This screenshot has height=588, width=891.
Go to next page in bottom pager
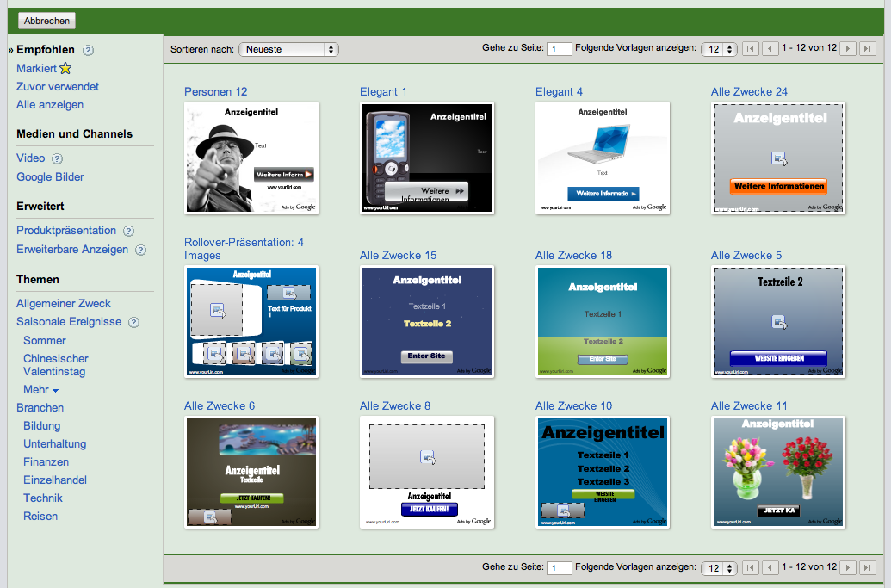pyautogui.click(x=848, y=567)
